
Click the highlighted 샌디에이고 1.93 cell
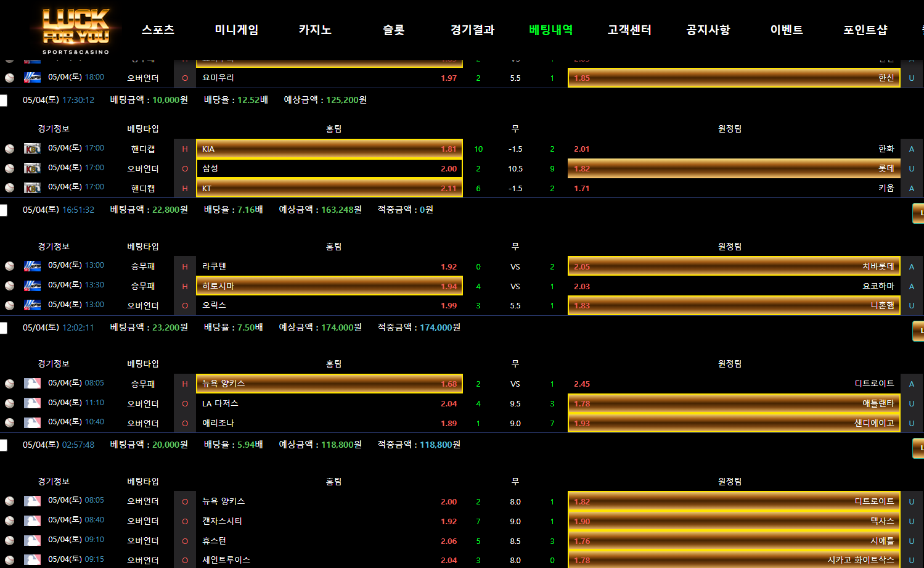tap(734, 423)
